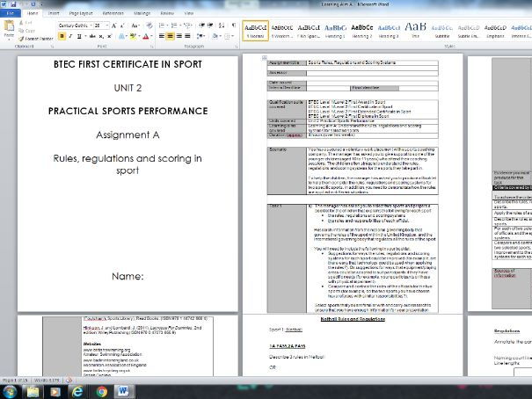Open the Century Gothic font name dropdown
Screen dimensions: 532x399
91,25
